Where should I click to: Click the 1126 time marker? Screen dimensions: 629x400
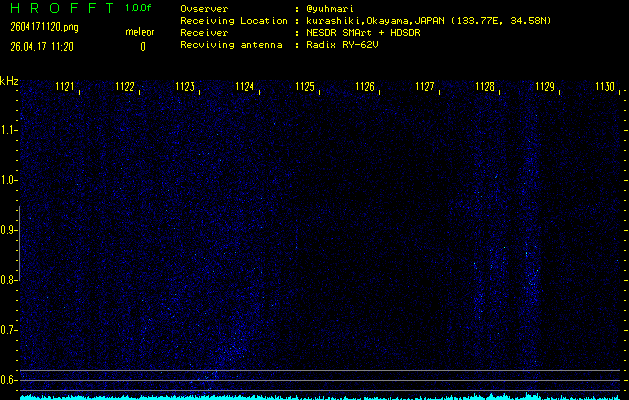(365, 87)
